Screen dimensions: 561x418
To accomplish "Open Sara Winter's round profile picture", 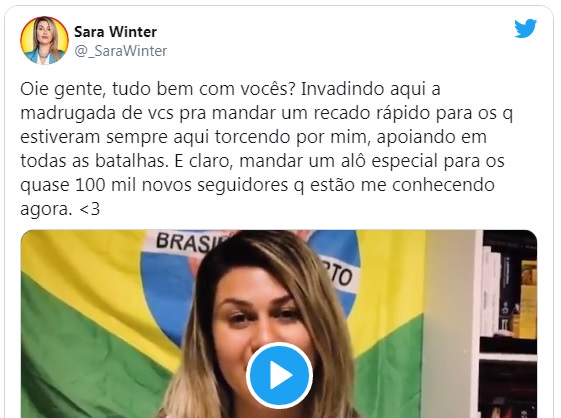I will tap(44, 40).
